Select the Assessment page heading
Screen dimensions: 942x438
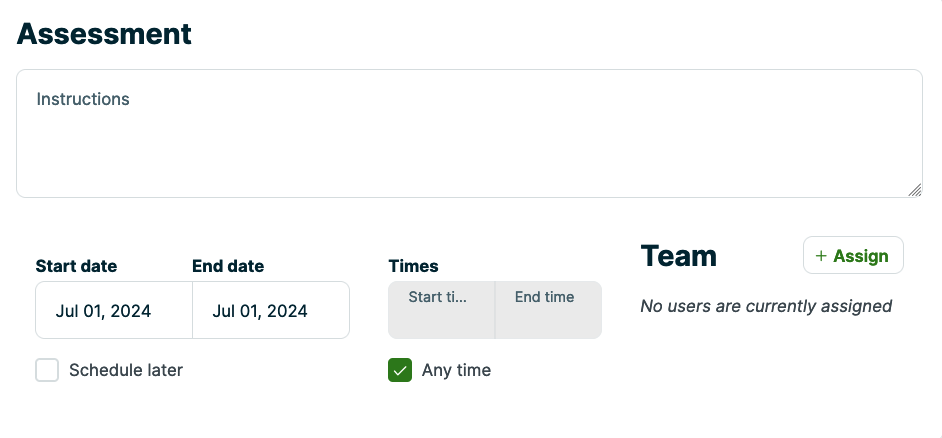[104, 33]
